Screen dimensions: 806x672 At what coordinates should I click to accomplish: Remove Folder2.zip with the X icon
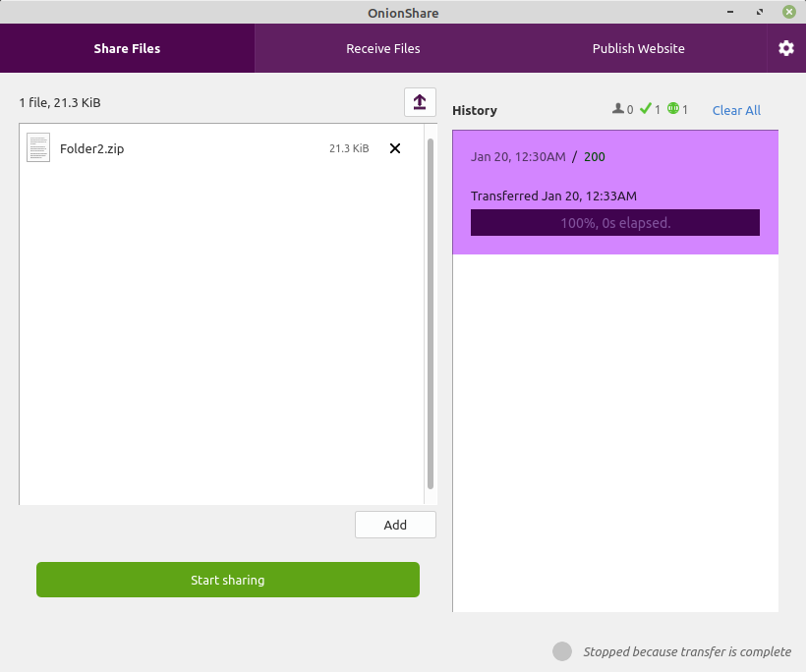395,148
